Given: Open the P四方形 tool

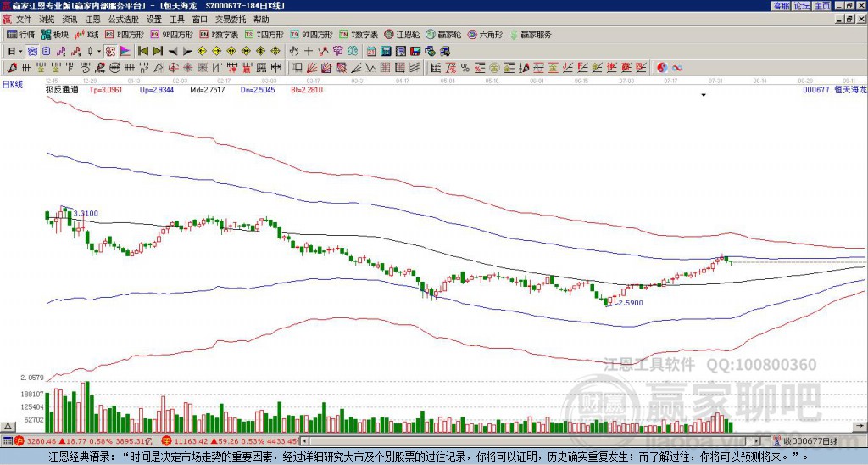Looking at the screenshot, I should (x=125, y=34).
